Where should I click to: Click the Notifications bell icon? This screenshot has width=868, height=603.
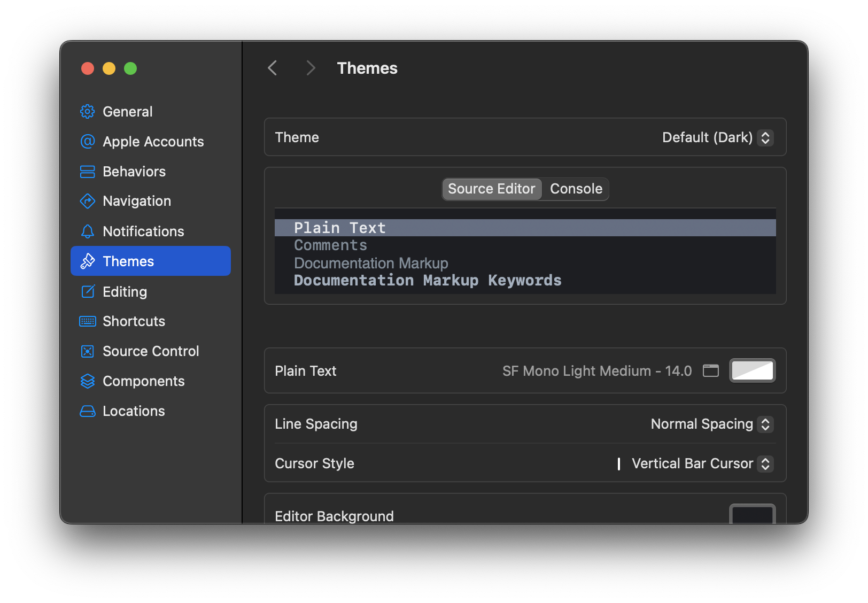coord(88,231)
